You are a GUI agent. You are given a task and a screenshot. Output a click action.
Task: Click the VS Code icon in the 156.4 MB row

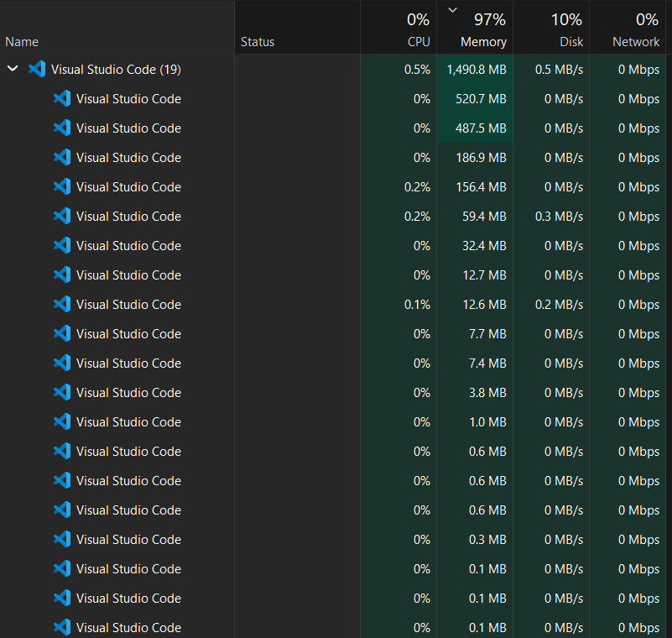(x=62, y=186)
